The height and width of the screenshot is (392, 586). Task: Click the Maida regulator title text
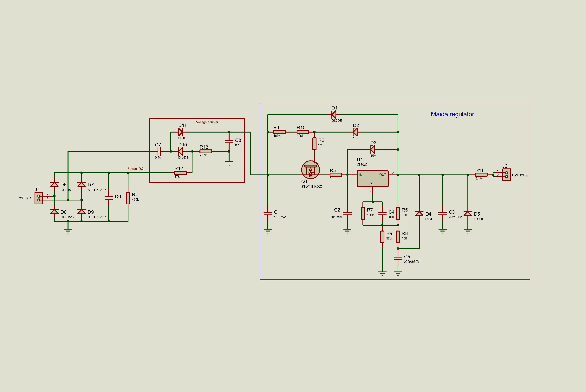tap(452, 114)
